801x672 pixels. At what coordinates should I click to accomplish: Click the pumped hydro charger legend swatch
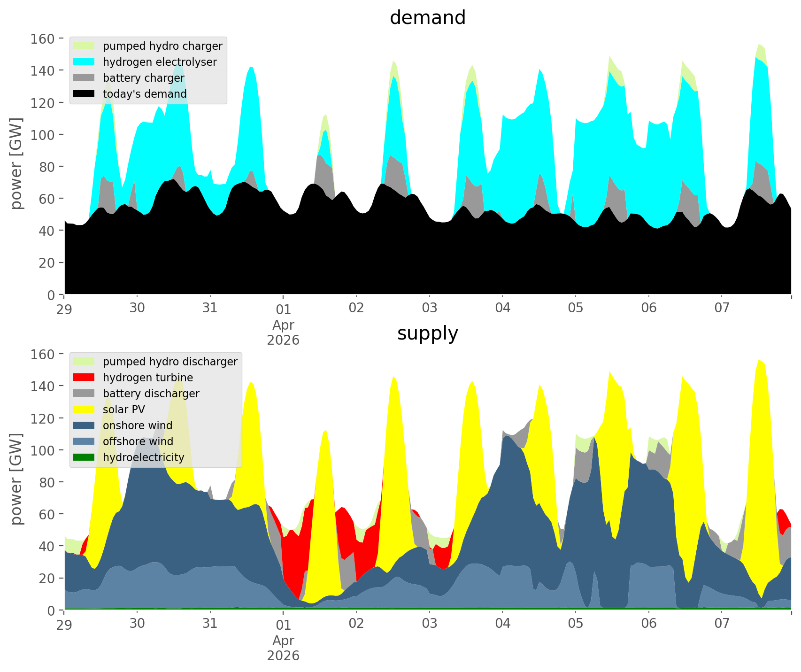tap(84, 46)
